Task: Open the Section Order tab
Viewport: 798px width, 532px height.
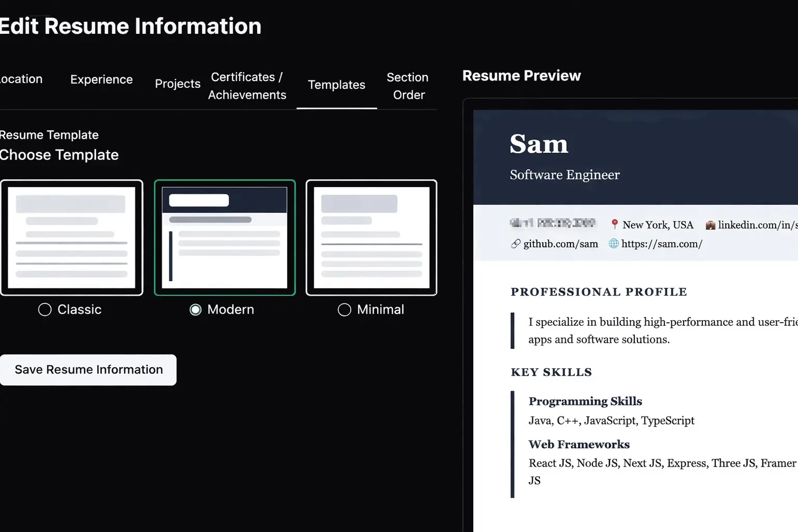Action: click(x=407, y=86)
